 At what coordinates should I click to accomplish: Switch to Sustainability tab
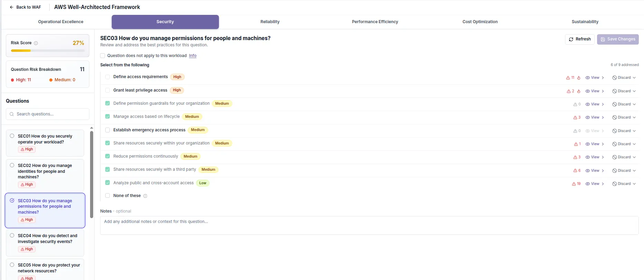pyautogui.click(x=585, y=22)
